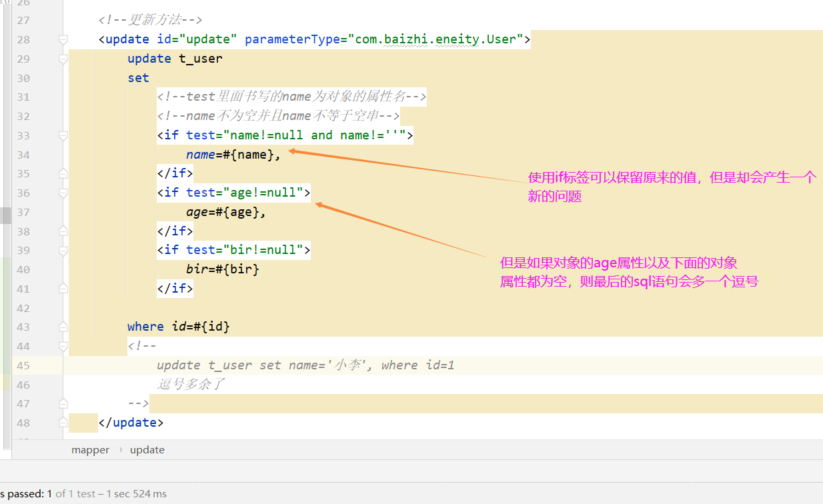823x504 pixels.
Task: Click the 'age=#{age},' line
Action: point(226,212)
